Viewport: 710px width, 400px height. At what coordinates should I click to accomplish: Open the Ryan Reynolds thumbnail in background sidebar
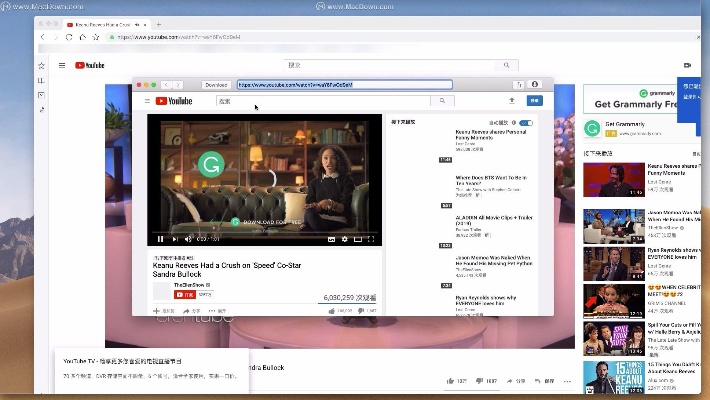click(614, 264)
